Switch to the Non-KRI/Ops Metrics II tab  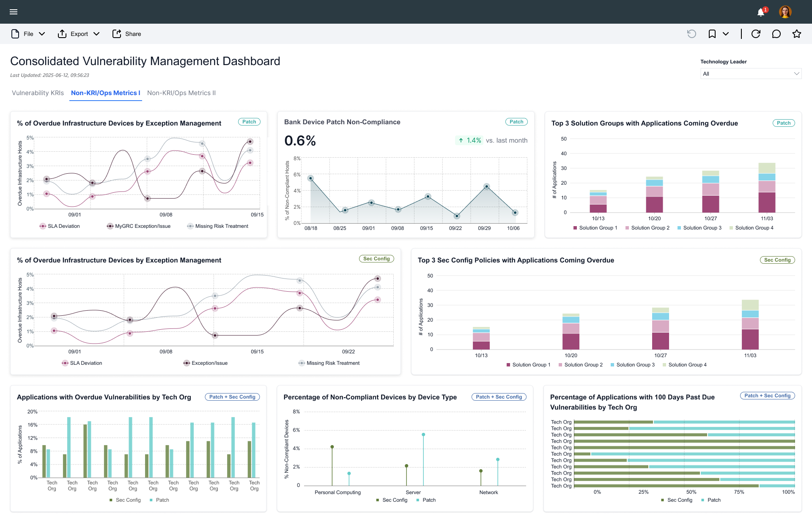tap(181, 93)
